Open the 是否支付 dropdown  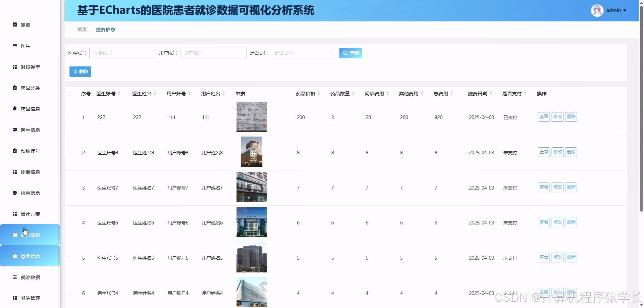click(304, 53)
